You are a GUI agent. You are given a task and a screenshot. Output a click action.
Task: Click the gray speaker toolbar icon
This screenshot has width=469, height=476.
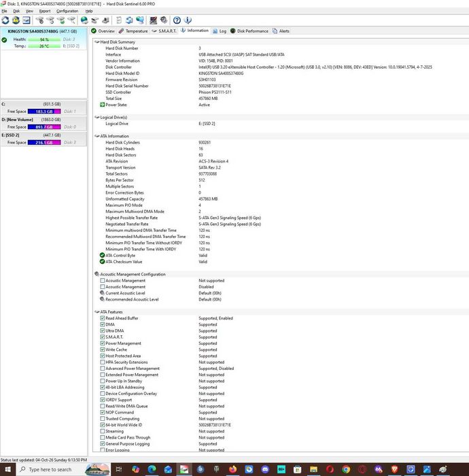[164, 20]
